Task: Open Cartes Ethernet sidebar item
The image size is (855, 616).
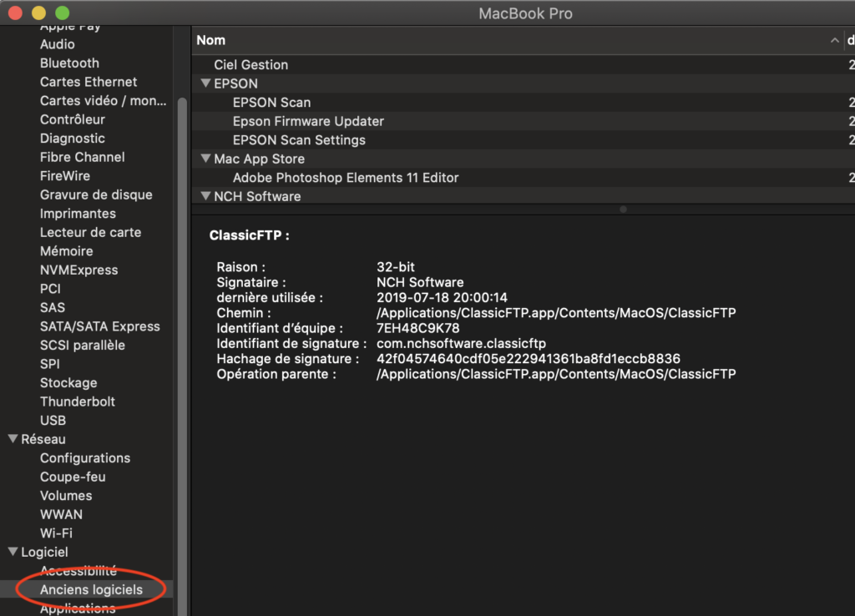Action: coord(89,82)
